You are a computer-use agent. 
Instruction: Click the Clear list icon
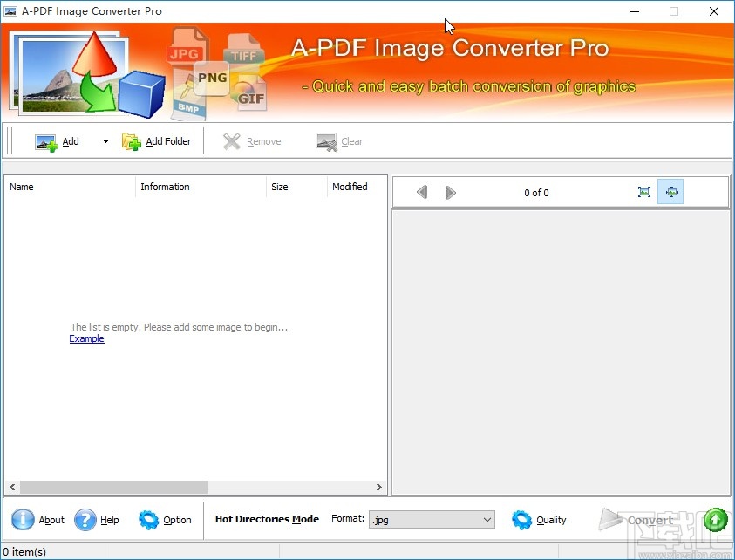[x=324, y=140]
